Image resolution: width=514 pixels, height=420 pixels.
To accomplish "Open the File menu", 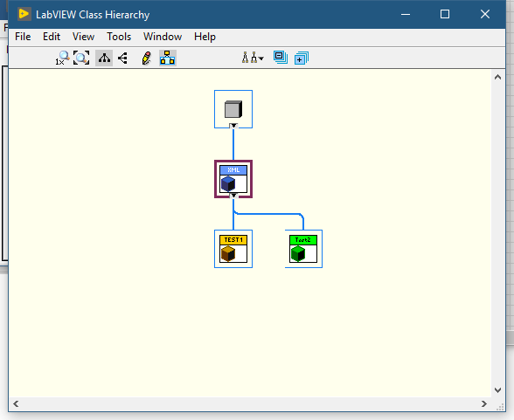I will point(23,37).
